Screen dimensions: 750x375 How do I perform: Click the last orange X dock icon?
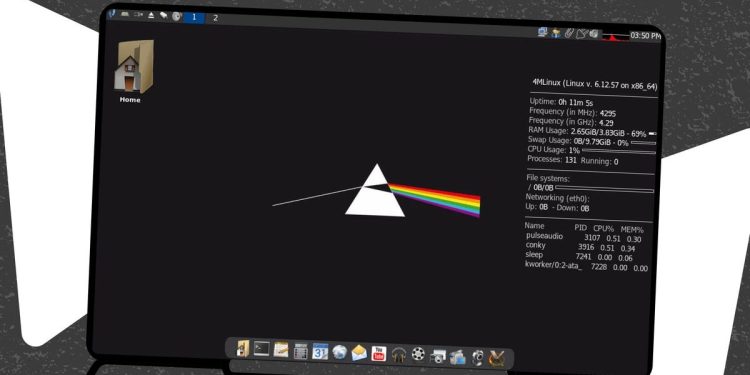coord(496,358)
